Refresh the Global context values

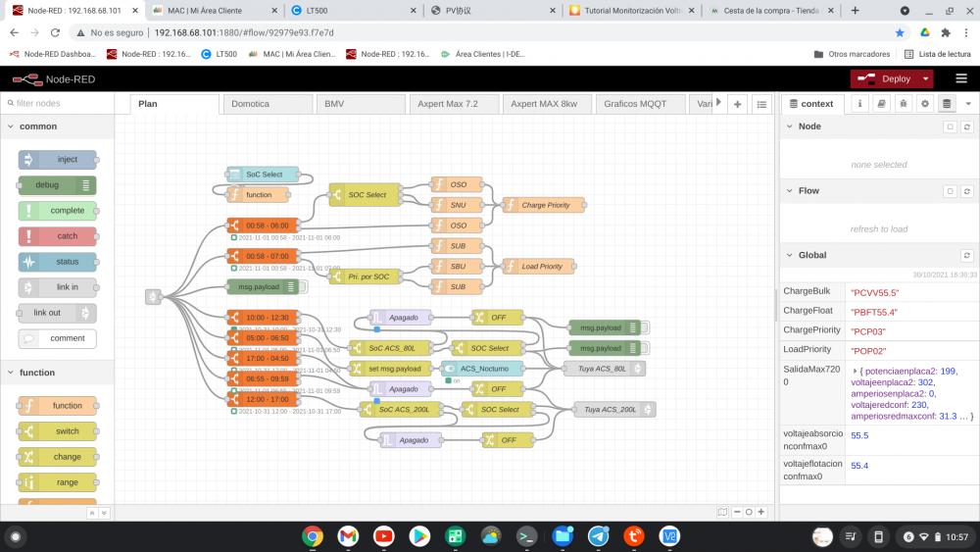(x=967, y=256)
